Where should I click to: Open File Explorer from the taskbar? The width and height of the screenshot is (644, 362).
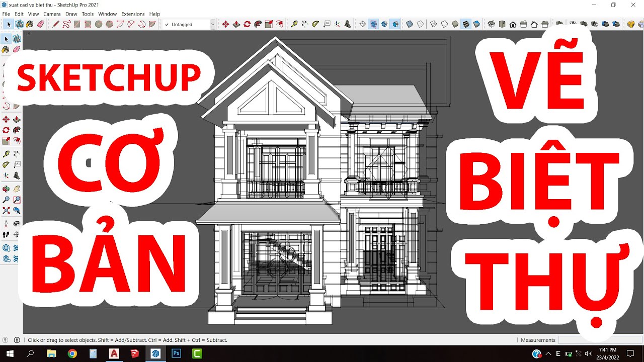tap(51, 353)
